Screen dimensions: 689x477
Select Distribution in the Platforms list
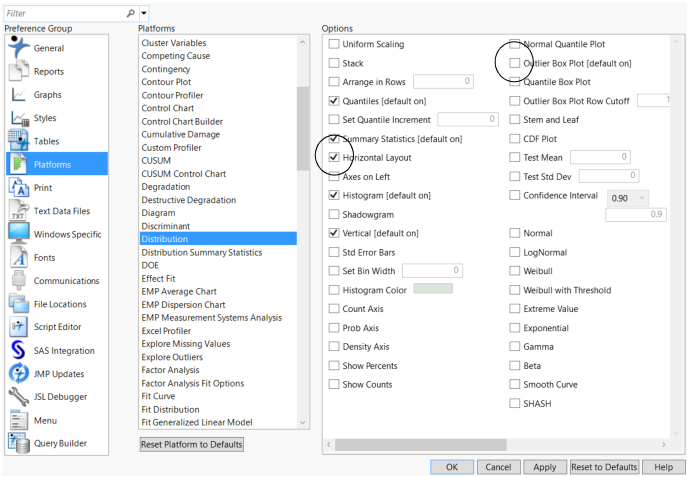218,239
